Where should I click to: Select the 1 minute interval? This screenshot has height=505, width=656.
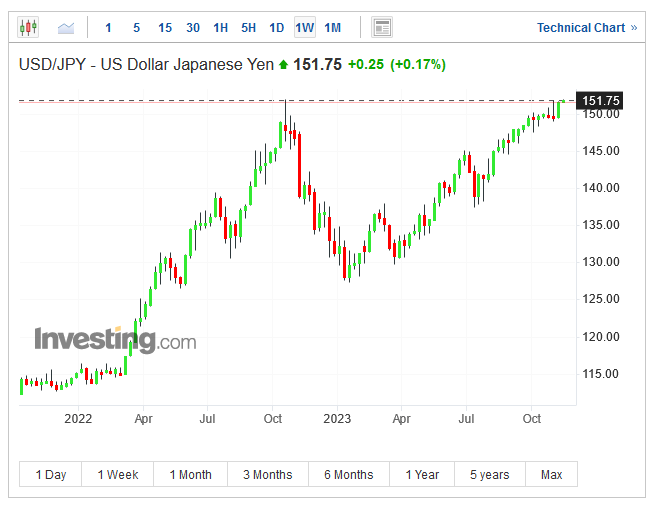click(108, 27)
